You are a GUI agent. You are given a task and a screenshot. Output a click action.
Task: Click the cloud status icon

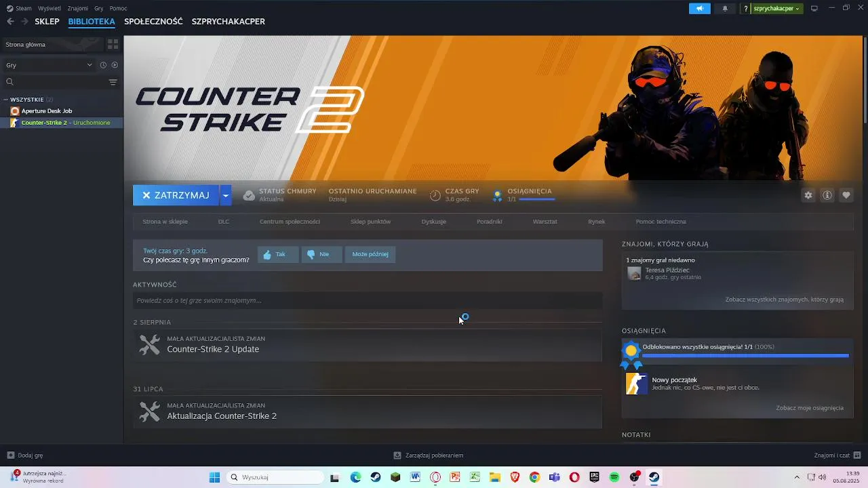point(249,195)
